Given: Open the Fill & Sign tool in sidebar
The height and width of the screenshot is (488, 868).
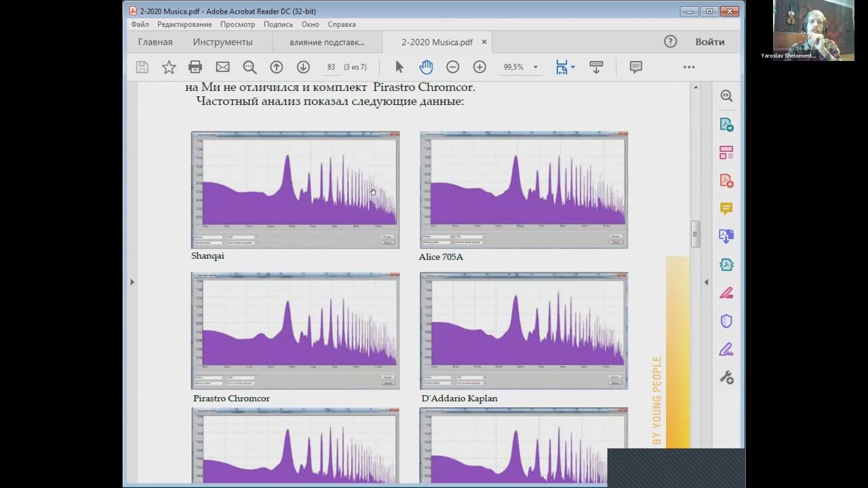Looking at the screenshot, I should (726, 350).
